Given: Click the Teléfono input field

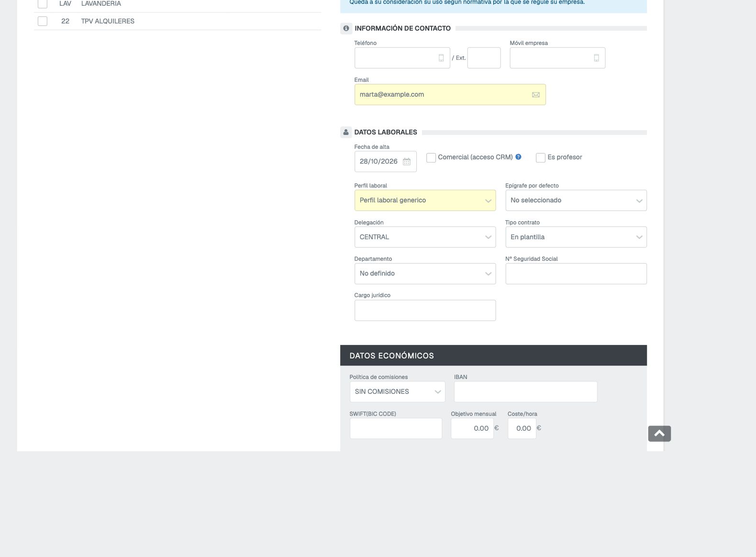Looking at the screenshot, I should [402, 58].
